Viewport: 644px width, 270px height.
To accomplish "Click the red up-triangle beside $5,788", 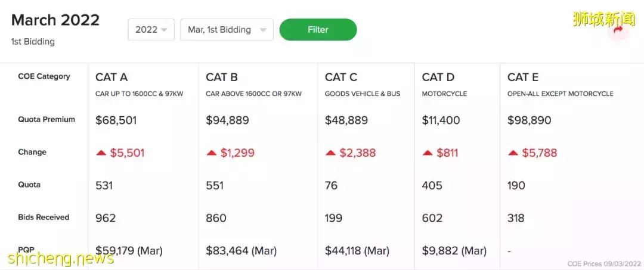I will [513, 153].
